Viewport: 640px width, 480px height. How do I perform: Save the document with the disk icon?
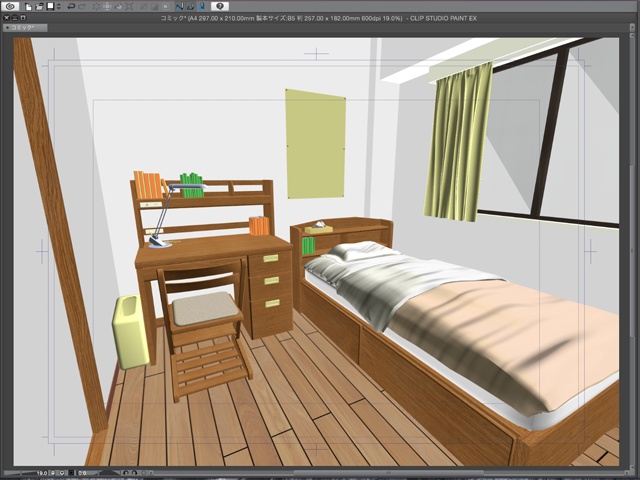(x=50, y=7)
